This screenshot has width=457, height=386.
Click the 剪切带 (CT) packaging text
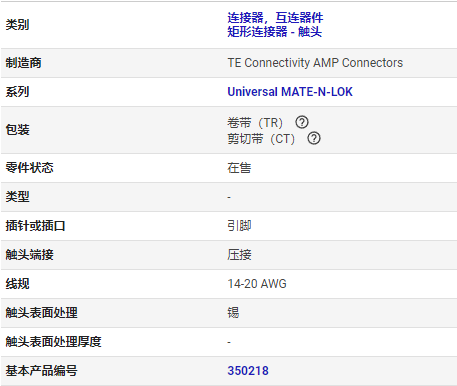261,139
